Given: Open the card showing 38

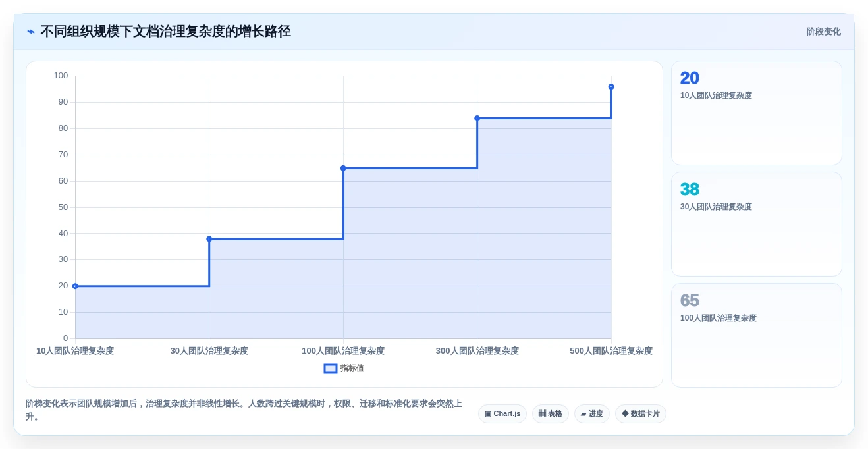Looking at the screenshot, I should [757, 224].
